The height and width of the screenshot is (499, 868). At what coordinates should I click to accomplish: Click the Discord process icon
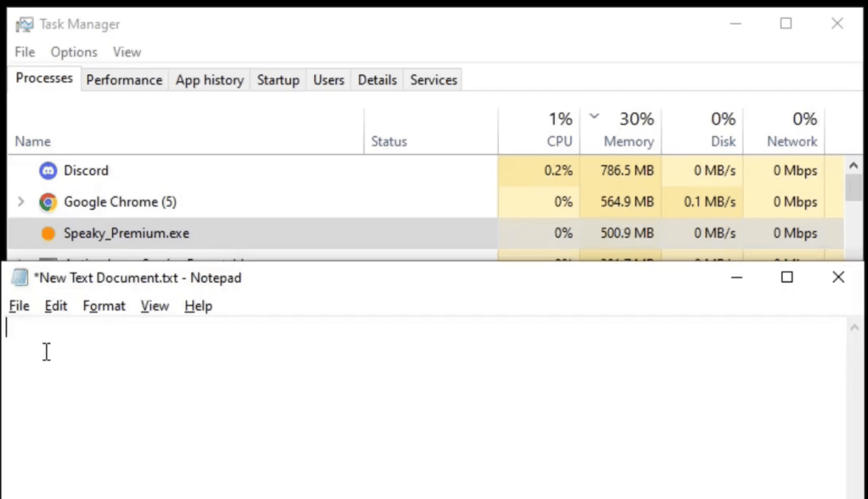tap(48, 170)
